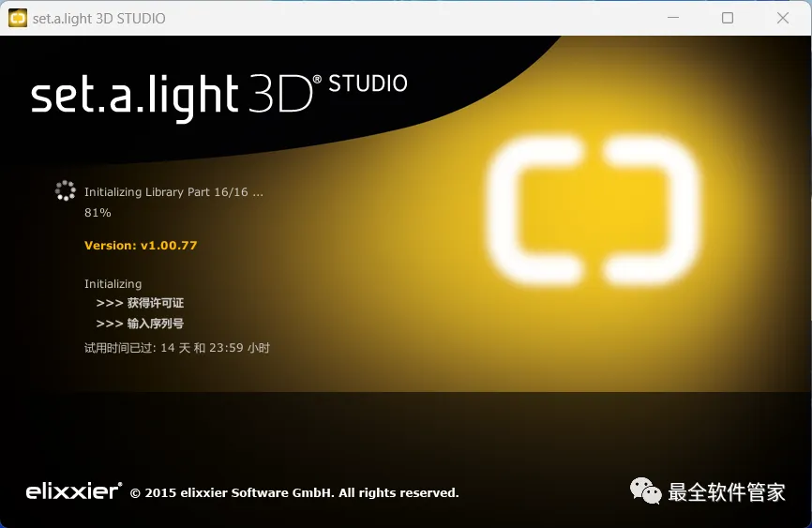Close the set.a.light 3D STUDIO window

tap(783, 18)
